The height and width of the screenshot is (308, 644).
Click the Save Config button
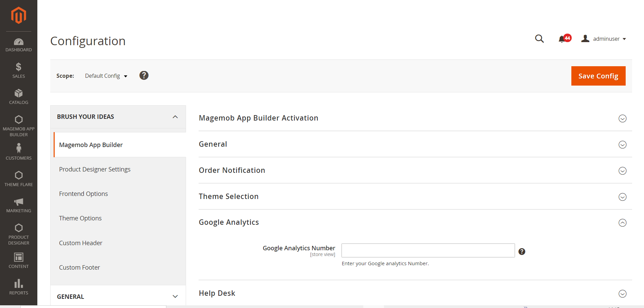[598, 76]
